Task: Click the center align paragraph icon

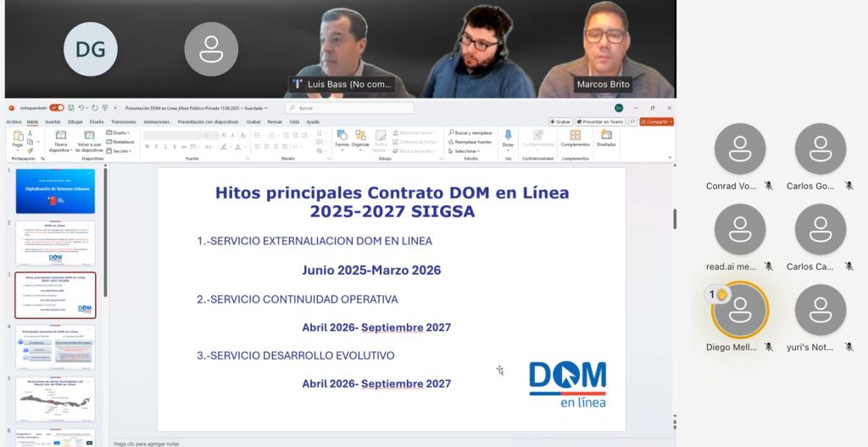Action: point(266,147)
